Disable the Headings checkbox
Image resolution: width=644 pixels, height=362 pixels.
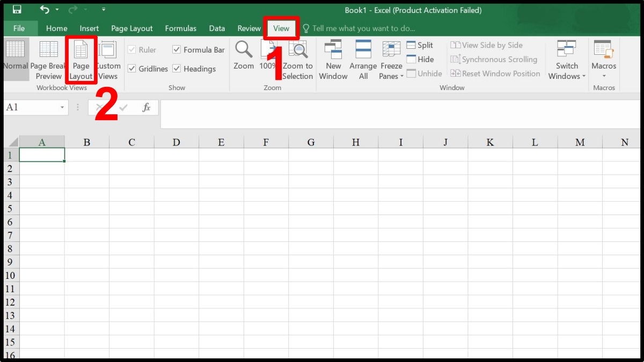[176, 69]
